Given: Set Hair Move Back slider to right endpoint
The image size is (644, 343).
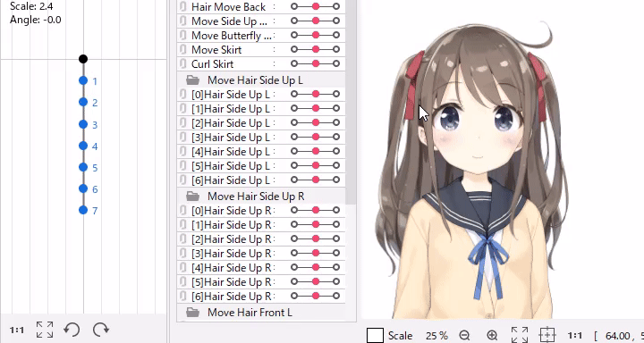Looking at the screenshot, I should [336, 6].
